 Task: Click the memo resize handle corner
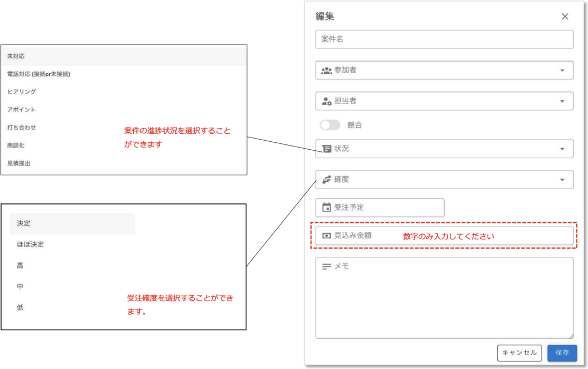pyautogui.click(x=570, y=336)
